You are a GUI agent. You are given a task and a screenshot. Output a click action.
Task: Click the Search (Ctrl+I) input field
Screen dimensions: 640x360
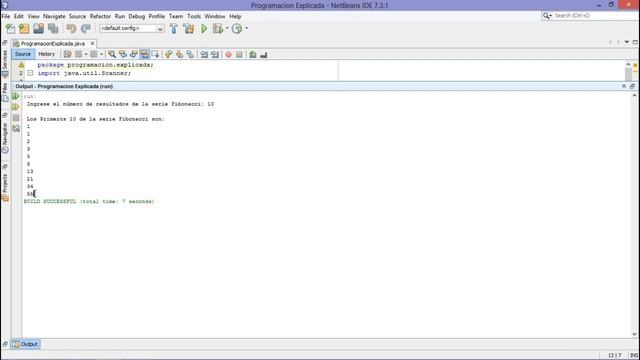point(590,16)
